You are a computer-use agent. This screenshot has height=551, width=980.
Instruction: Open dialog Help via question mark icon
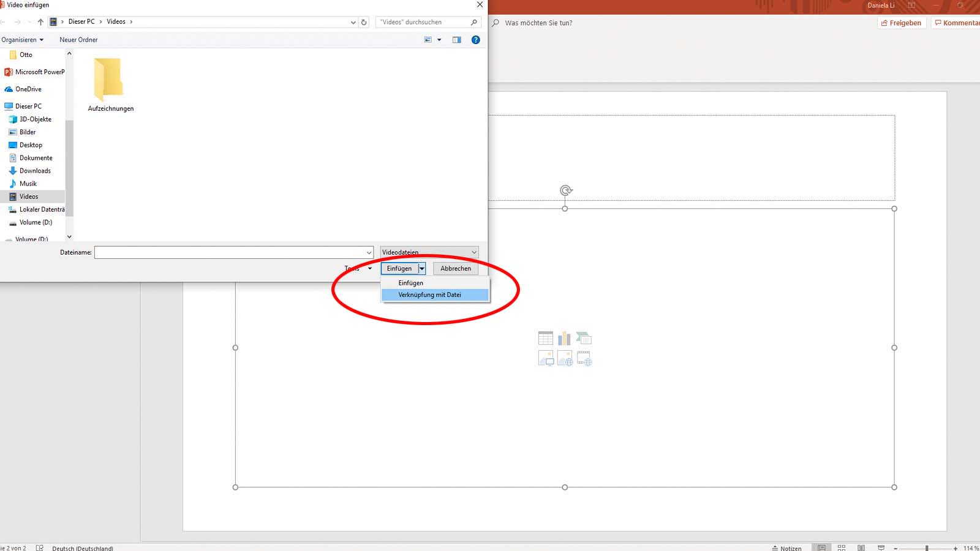tap(475, 40)
